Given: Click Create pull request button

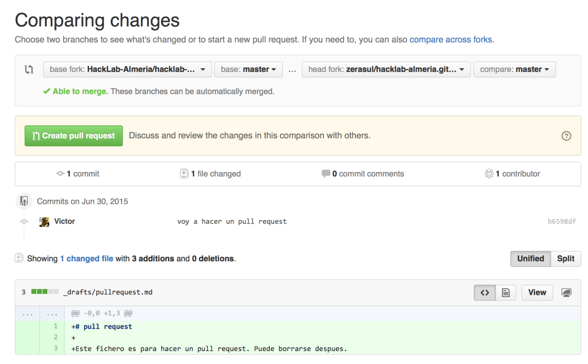Looking at the screenshot, I should (74, 136).
